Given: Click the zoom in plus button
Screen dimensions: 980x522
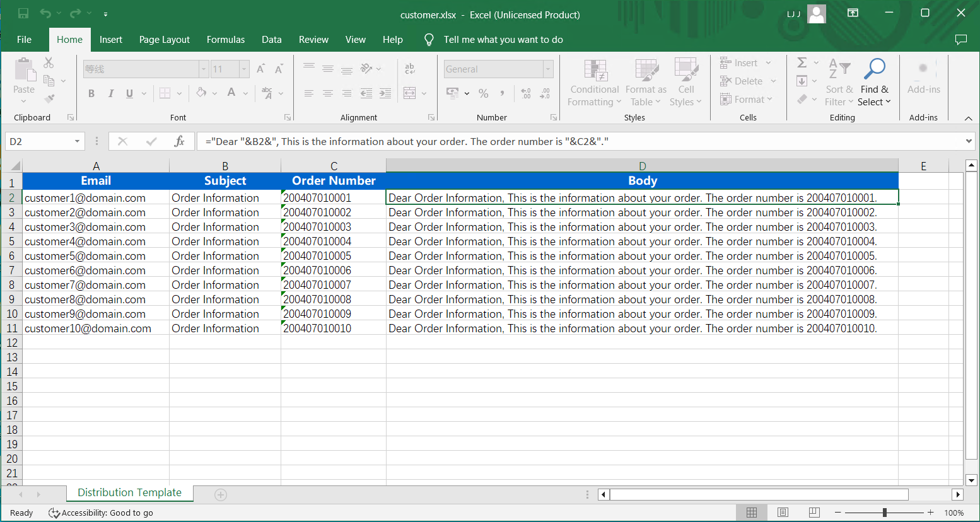Looking at the screenshot, I should click(931, 513).
